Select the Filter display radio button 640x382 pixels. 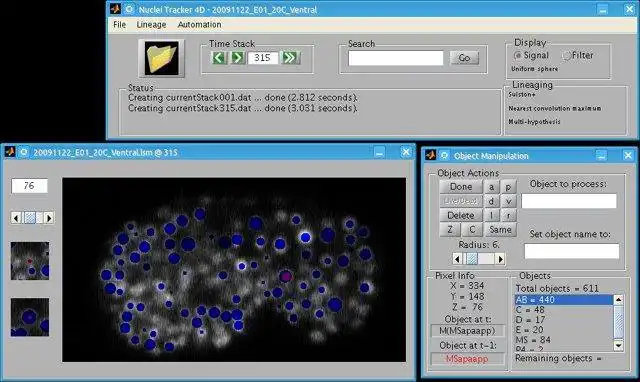point(567,55)
